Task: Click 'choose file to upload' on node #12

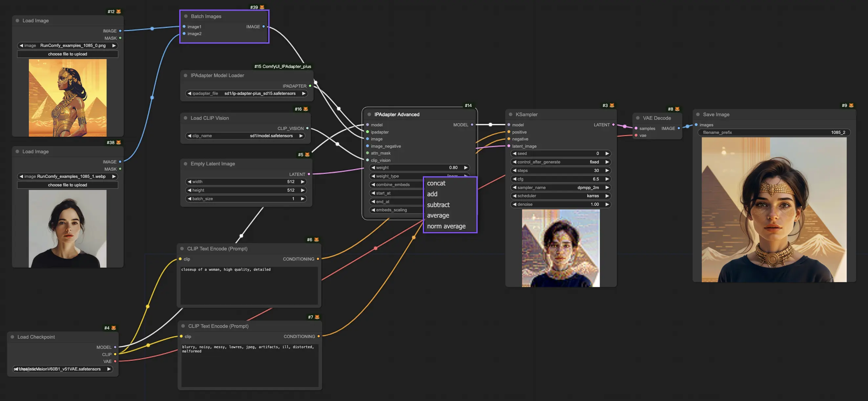Action: (x=67, y=54)
